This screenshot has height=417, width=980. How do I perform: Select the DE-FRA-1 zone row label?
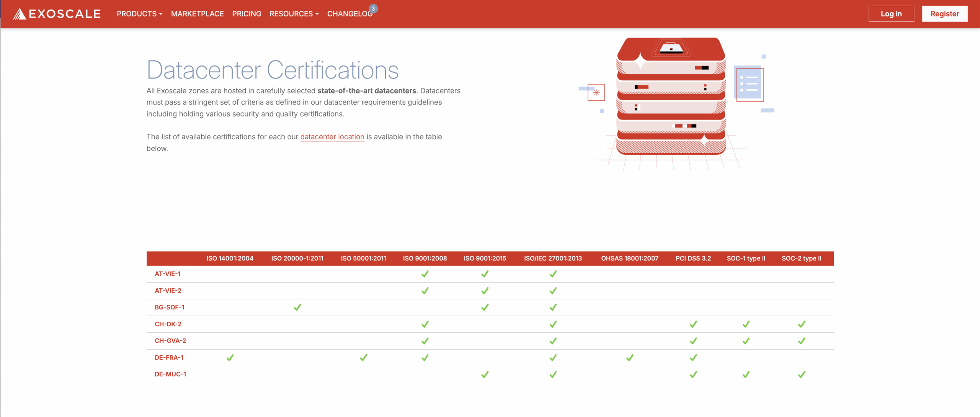pos(169,358)
